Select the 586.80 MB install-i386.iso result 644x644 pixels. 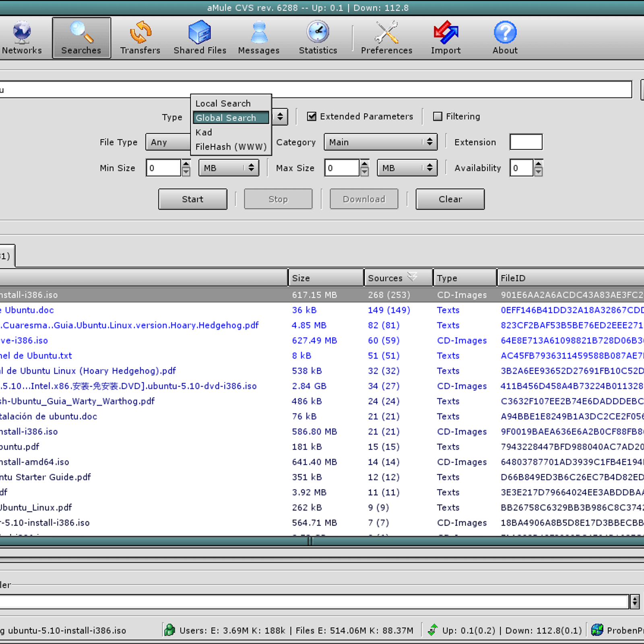tap(322, 431)
